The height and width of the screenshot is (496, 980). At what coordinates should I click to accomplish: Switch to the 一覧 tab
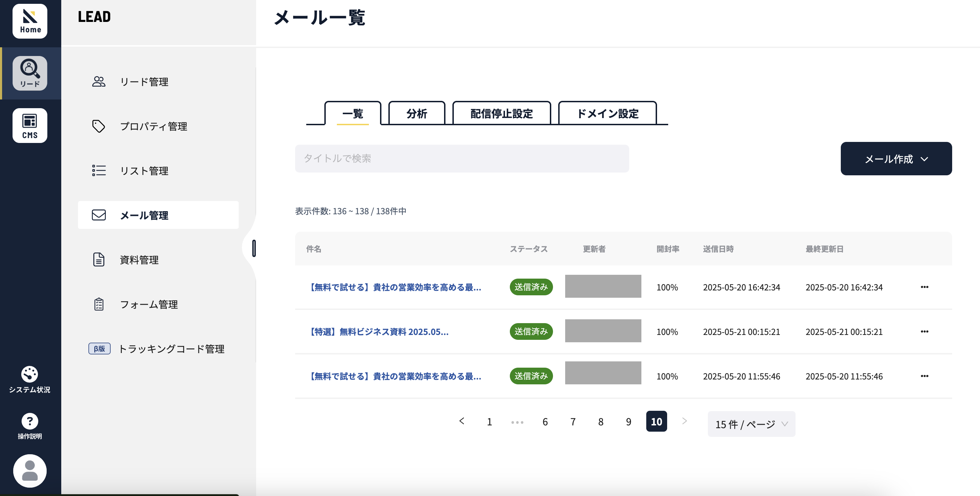click(353, 113)
